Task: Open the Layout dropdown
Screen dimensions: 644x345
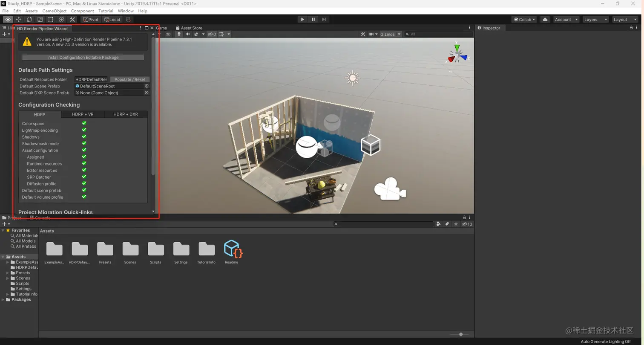Action: (625, 20)
